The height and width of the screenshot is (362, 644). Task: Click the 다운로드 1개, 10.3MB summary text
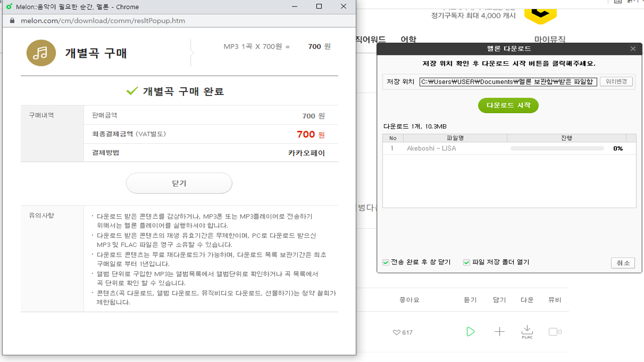pos(415,126)
